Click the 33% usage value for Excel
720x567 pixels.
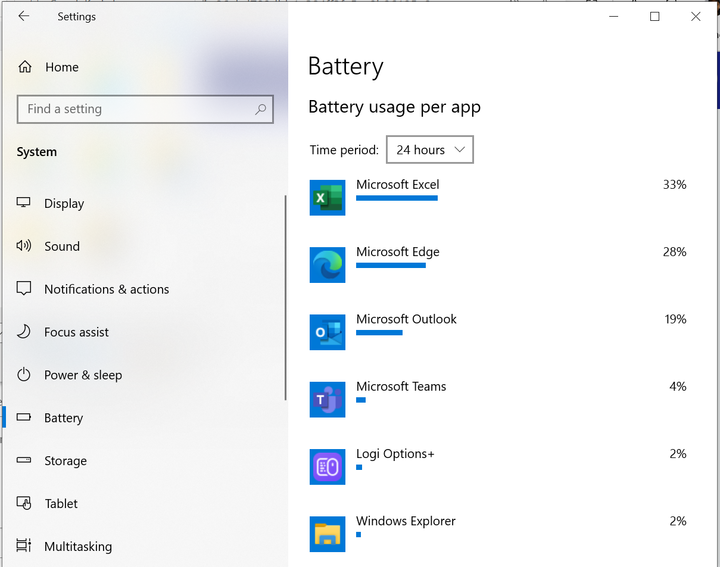(x=675, y=185)
